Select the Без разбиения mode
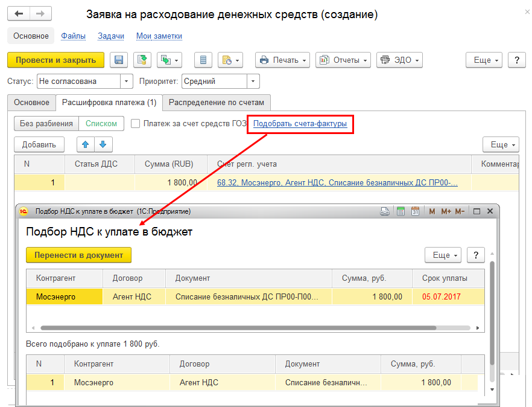 (x=46, y=124)
